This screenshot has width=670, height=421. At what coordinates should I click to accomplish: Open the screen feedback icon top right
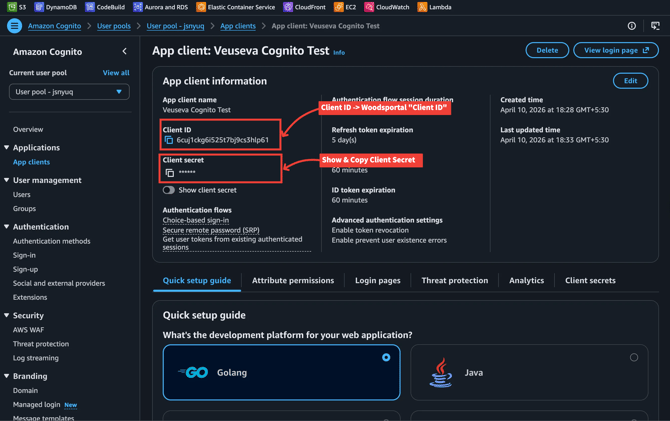(x=655, y=26)
